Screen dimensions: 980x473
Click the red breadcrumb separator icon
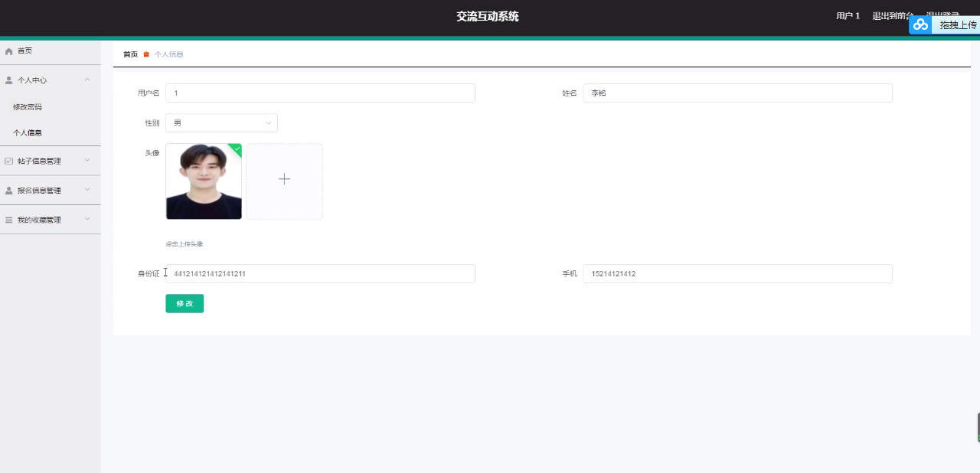[146, 54]
